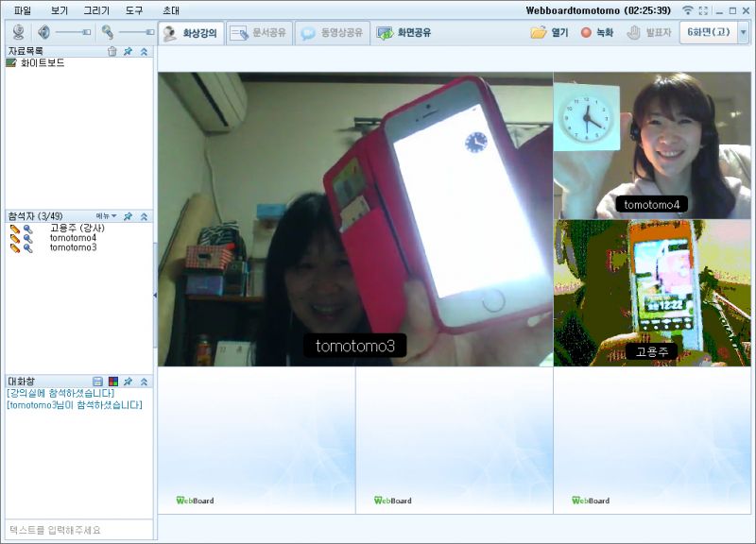Switch to the 화면공유 tab
756x544 pixels.
[404, 32]
